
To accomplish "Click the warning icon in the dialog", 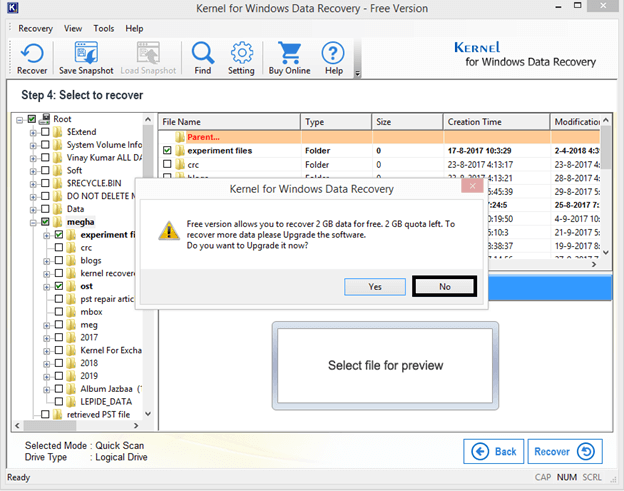I will click(169, 231).
